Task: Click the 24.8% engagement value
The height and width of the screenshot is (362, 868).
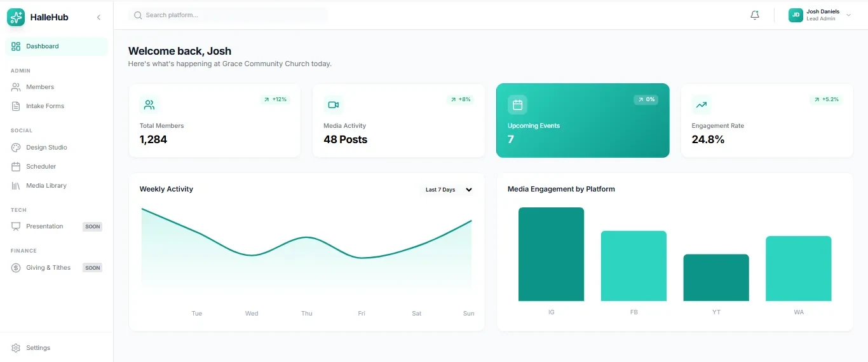Action: 708,139
